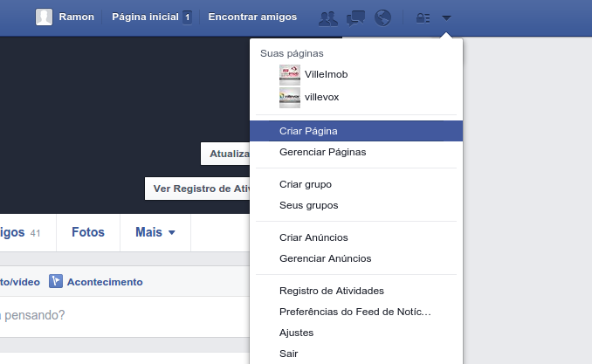Open the friend requests icon

(x=328, y=18)
